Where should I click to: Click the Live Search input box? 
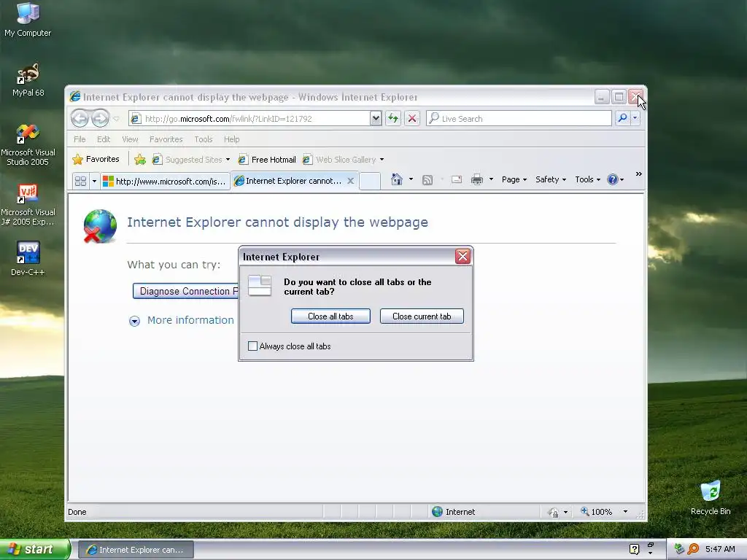[519, 119]
